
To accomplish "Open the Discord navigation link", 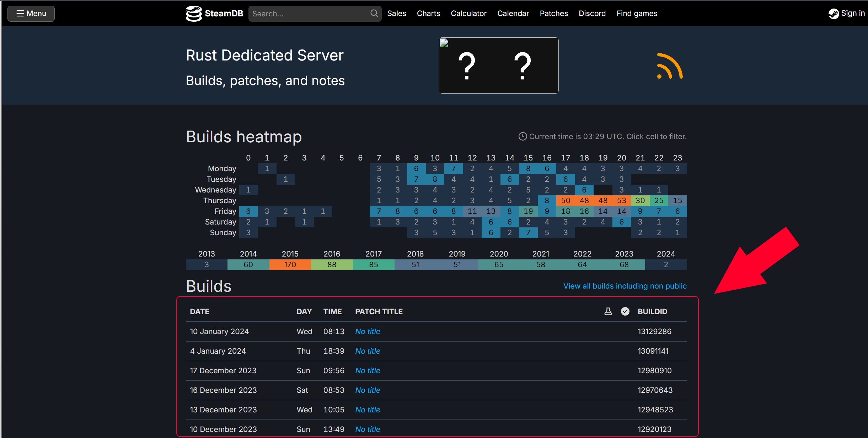I will 592,13.
